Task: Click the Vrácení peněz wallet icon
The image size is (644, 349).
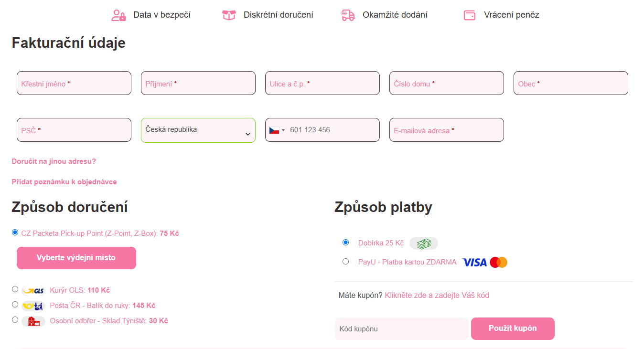Action: (x=470, y=15)
